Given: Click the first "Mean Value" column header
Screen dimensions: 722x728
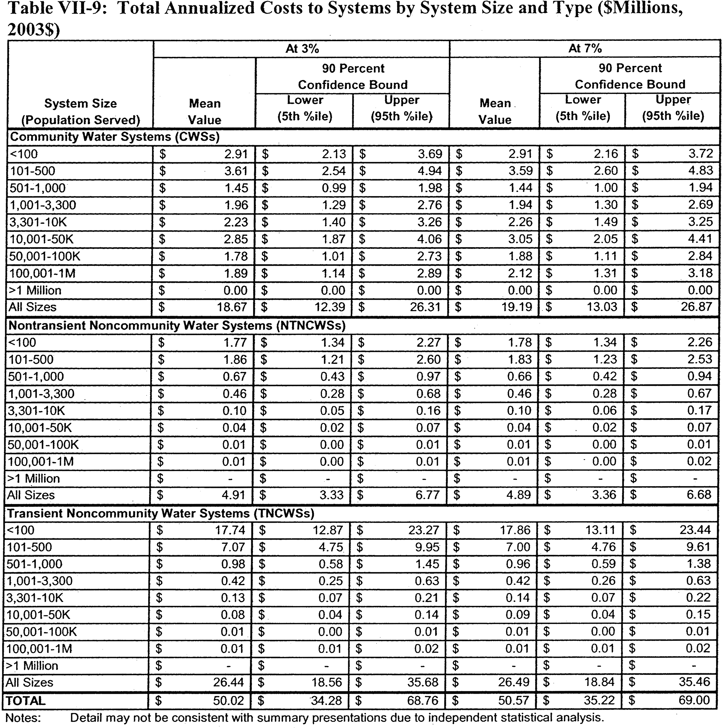Looking at the screenshot, I should 205,112.
